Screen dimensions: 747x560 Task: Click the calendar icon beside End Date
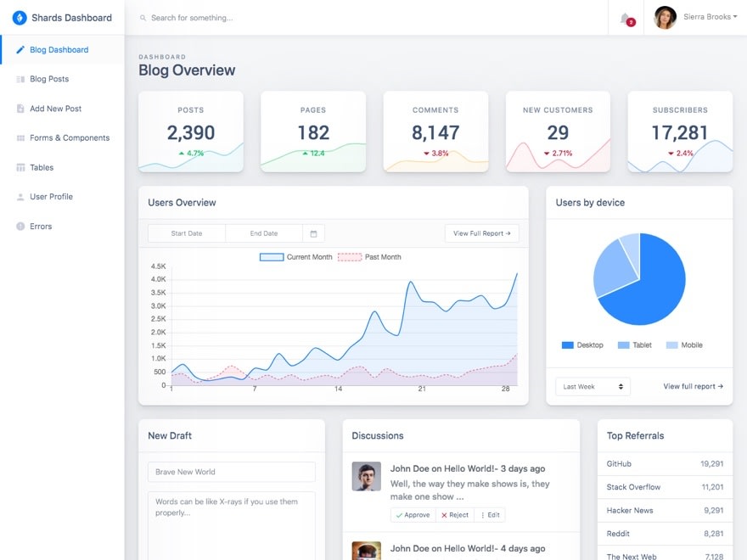coord(313,233)
